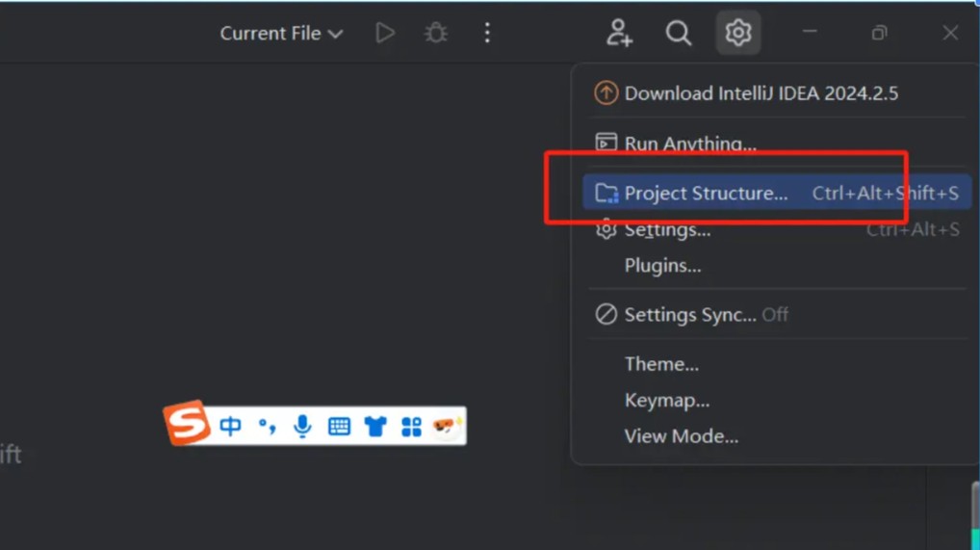Open the three-dot More Actions menu
Viewport: 980px width, 550px height.
(487, 33)
